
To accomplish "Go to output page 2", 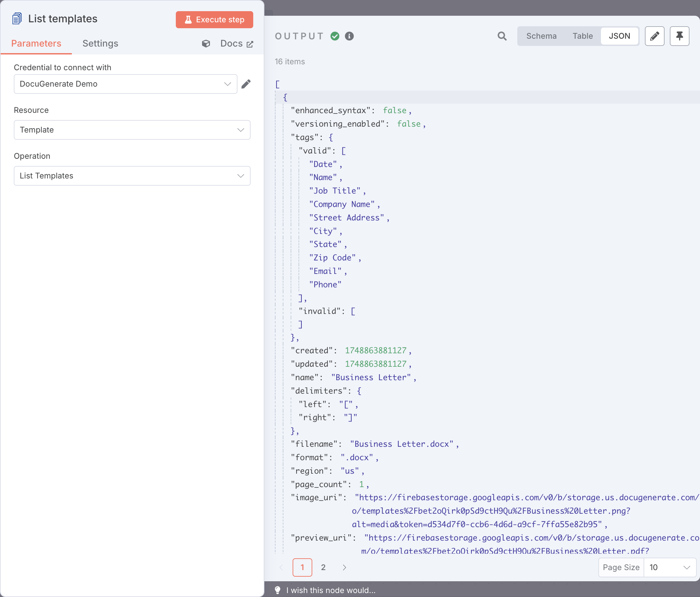I will [x=323, y=567].
